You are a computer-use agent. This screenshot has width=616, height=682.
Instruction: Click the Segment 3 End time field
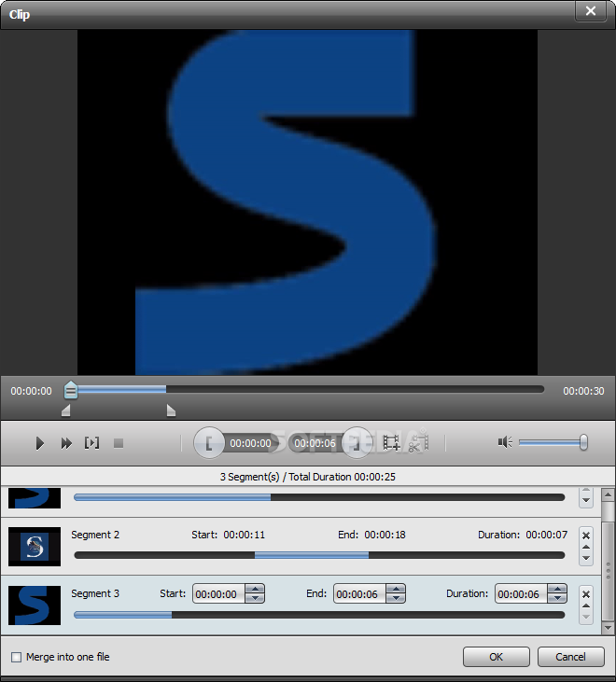tap(359, 594)
